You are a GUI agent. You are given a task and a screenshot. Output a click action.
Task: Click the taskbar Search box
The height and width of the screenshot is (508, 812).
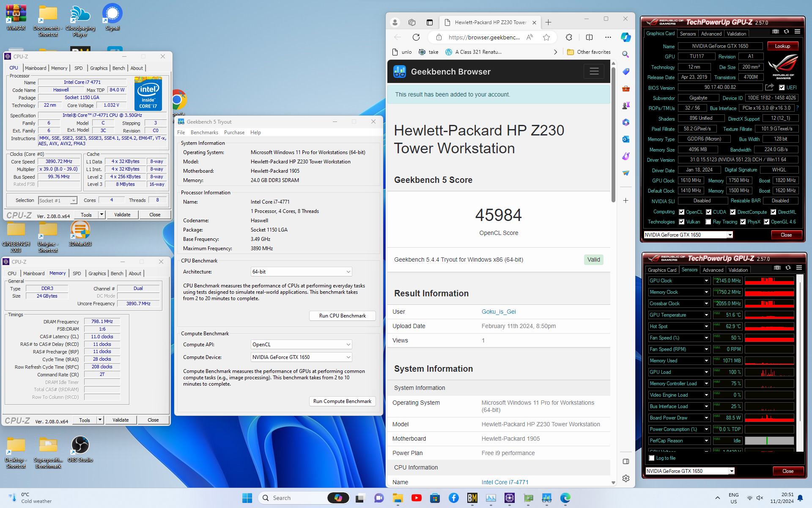292,498
